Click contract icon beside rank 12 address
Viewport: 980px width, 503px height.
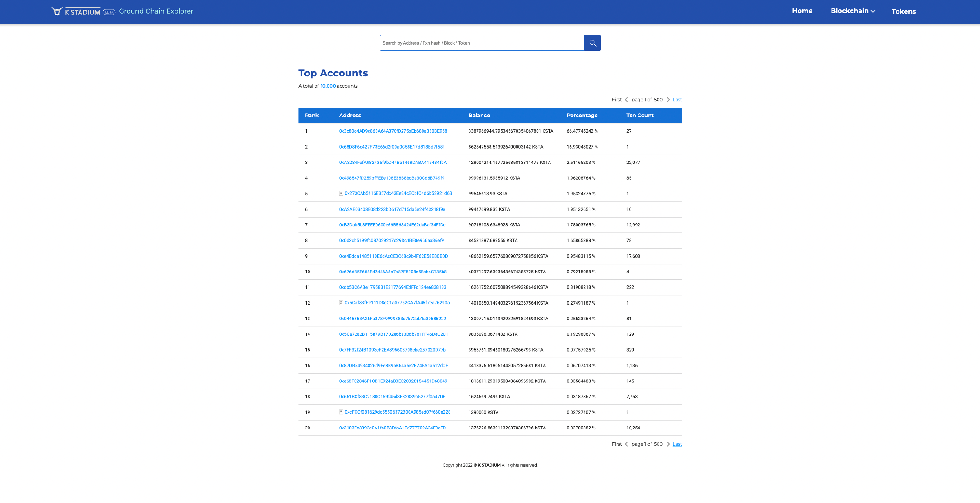click(341, 303)
